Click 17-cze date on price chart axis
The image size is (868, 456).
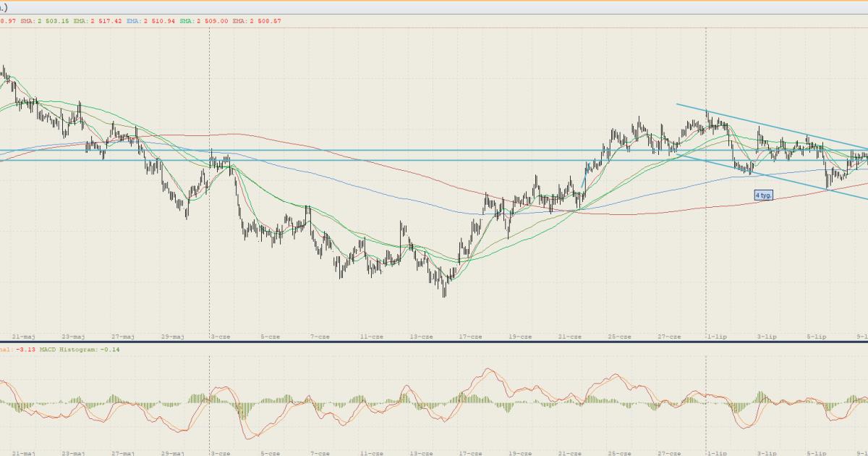pos(470,337)
